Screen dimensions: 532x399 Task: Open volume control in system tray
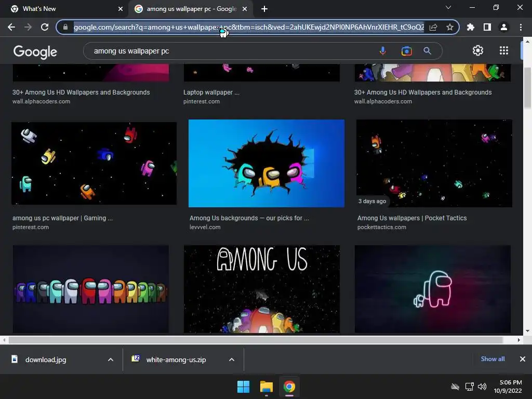[482, 387]
